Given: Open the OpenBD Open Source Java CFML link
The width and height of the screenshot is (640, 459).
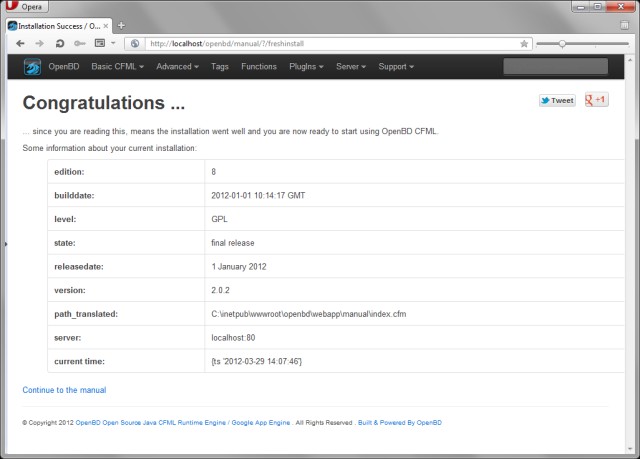Looking at the screenshot, I should click(x=151, y=423).
